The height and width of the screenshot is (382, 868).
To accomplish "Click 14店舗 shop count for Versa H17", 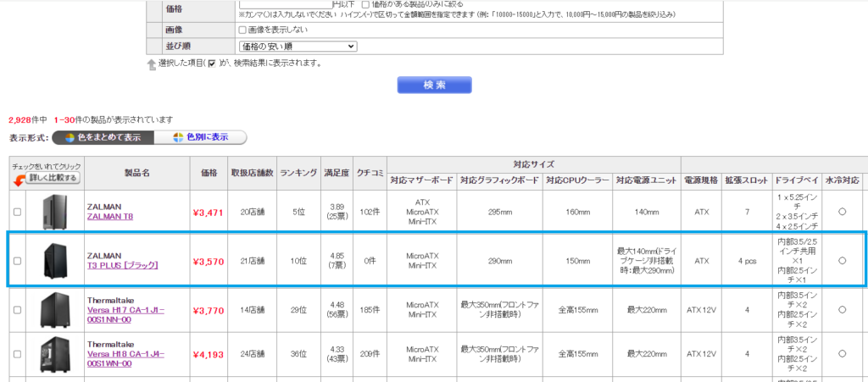I will coord(253,310).
